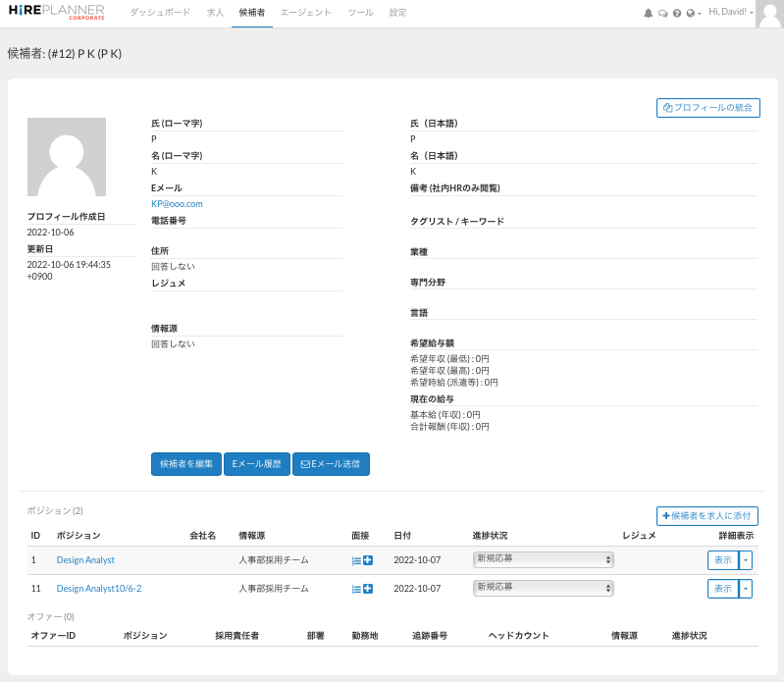Go to the ダッシュボード tab

pos(161,13)
